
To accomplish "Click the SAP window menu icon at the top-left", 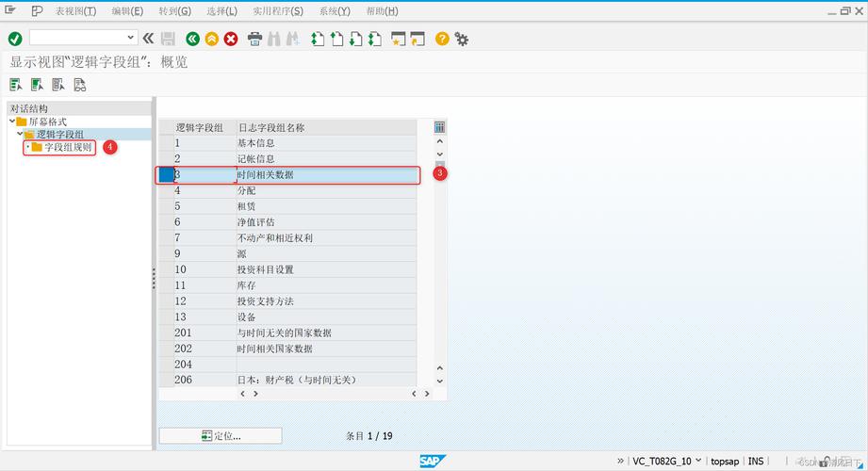I will 10,10.
